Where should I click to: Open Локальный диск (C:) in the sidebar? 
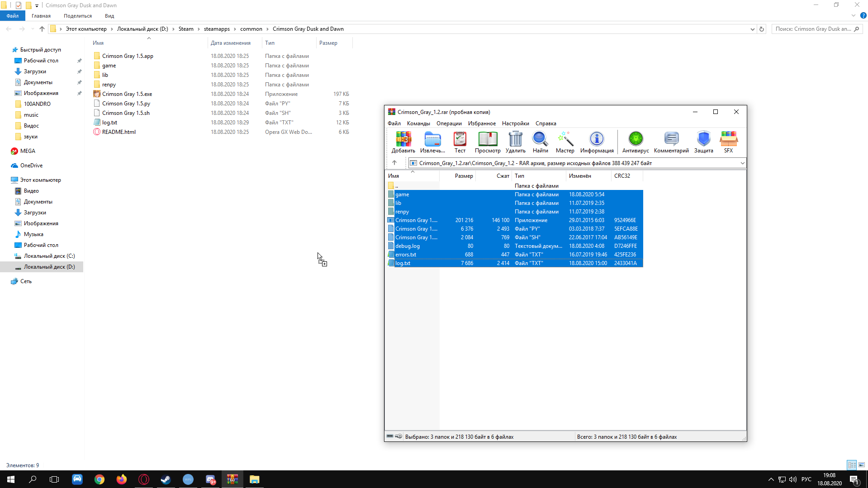pyautogui.click(x=49, y=256)
